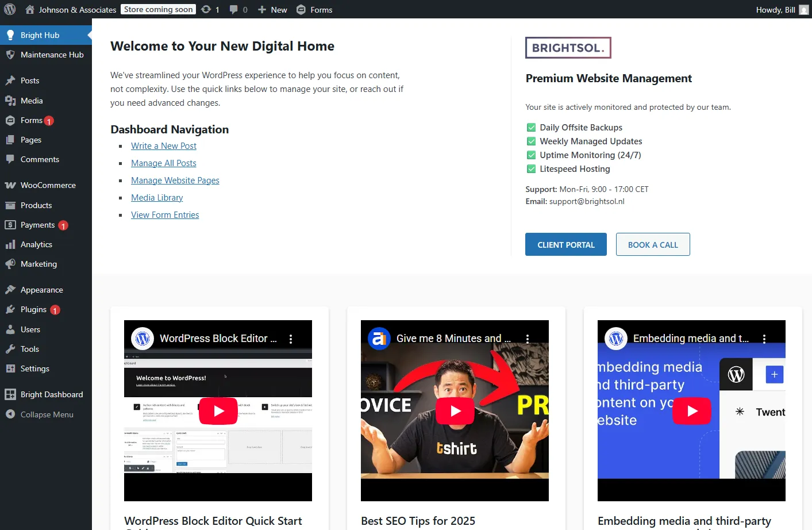Click the Embedding media video thumbnail
This screenshot has width=812, height=530.
coord(691,411)
